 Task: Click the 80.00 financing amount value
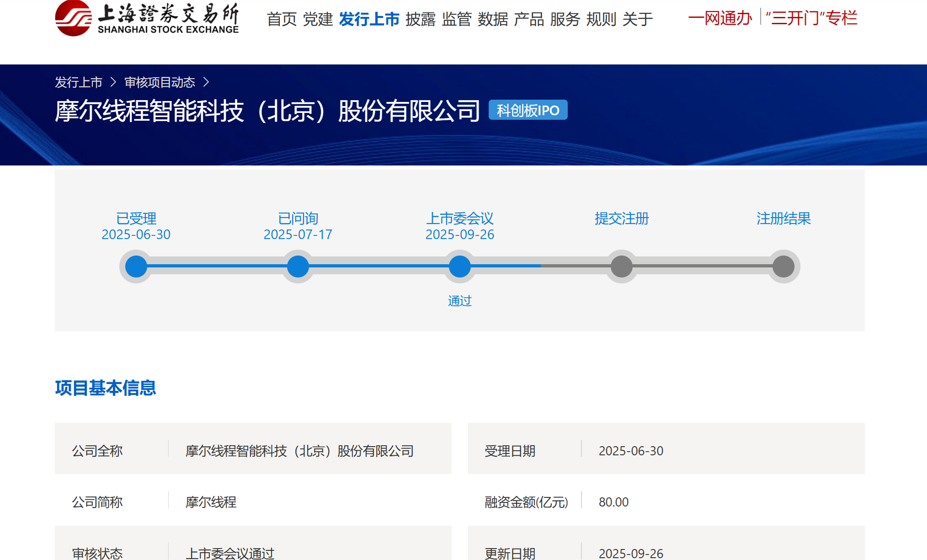point(614,502)
